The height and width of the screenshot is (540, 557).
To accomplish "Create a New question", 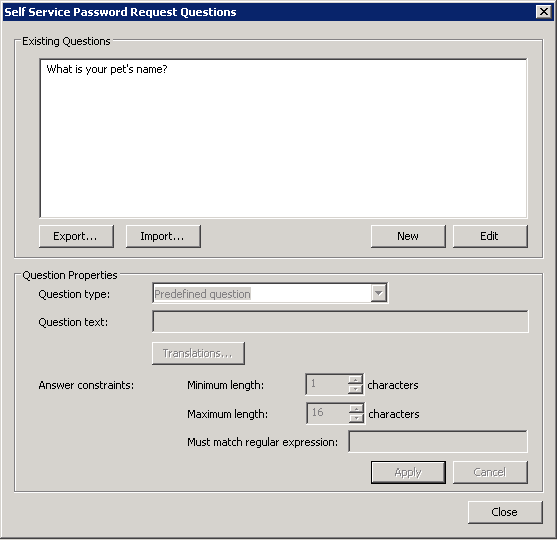I will click(408, 236).
